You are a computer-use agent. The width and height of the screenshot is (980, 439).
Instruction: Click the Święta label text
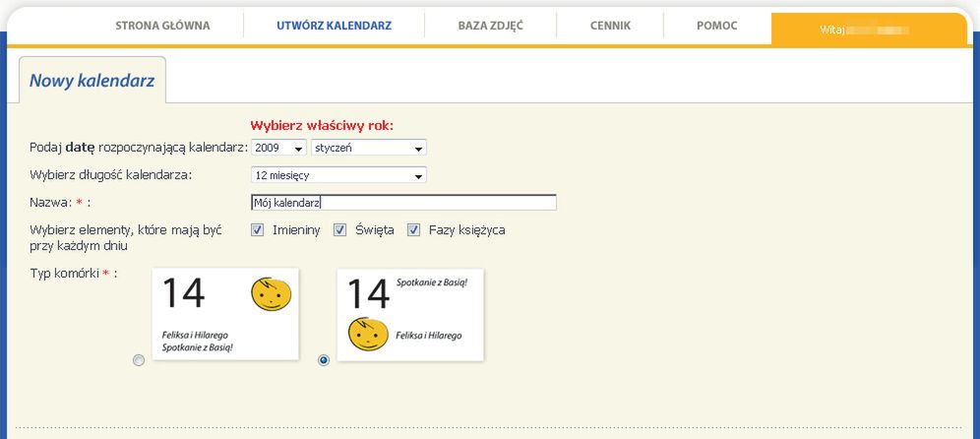pyautogui.click(x=374, y=230)
